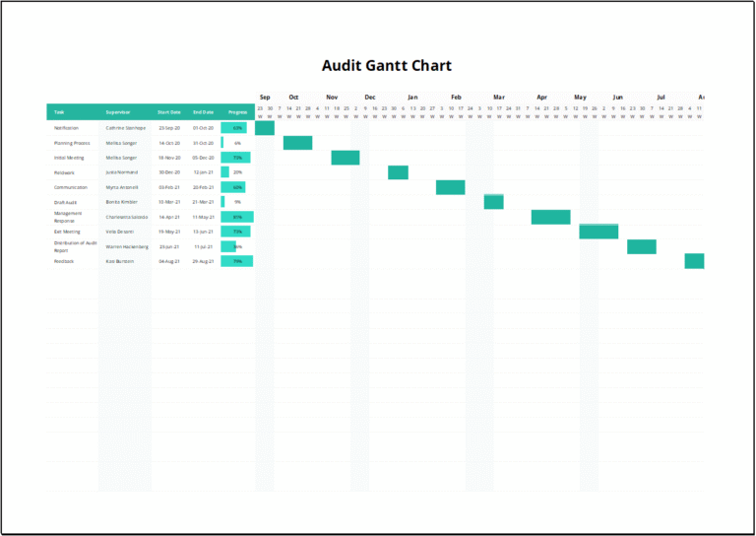The height and width of the screenshot is (536, 756).
Task: Click start date 14-Apr-21
Action: (x=169, y=217)
